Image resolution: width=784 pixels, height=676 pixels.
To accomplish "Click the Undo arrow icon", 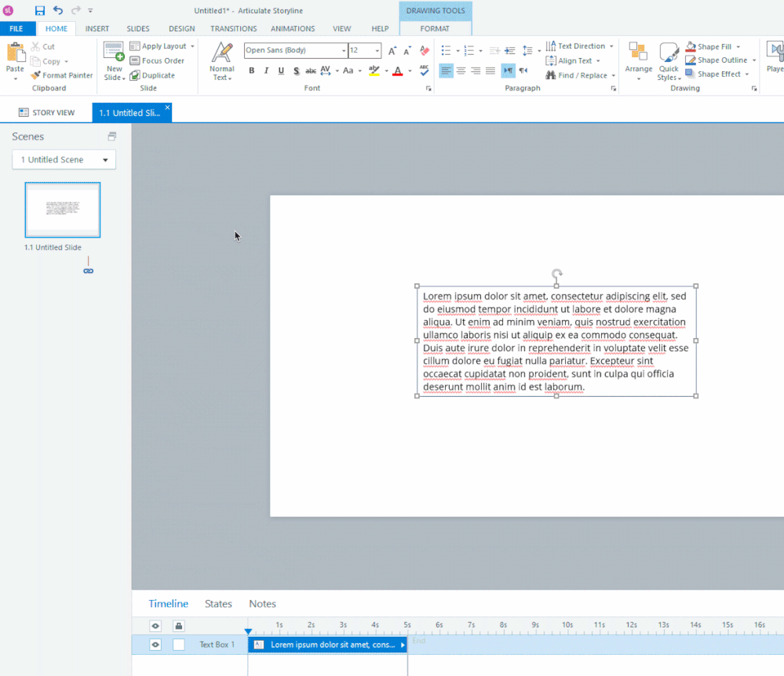I will pos(58,10).
